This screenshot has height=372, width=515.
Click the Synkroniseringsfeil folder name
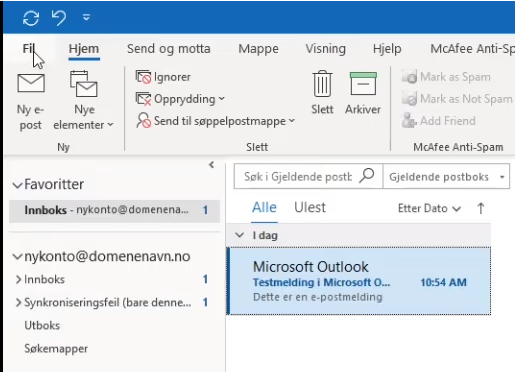108,302
